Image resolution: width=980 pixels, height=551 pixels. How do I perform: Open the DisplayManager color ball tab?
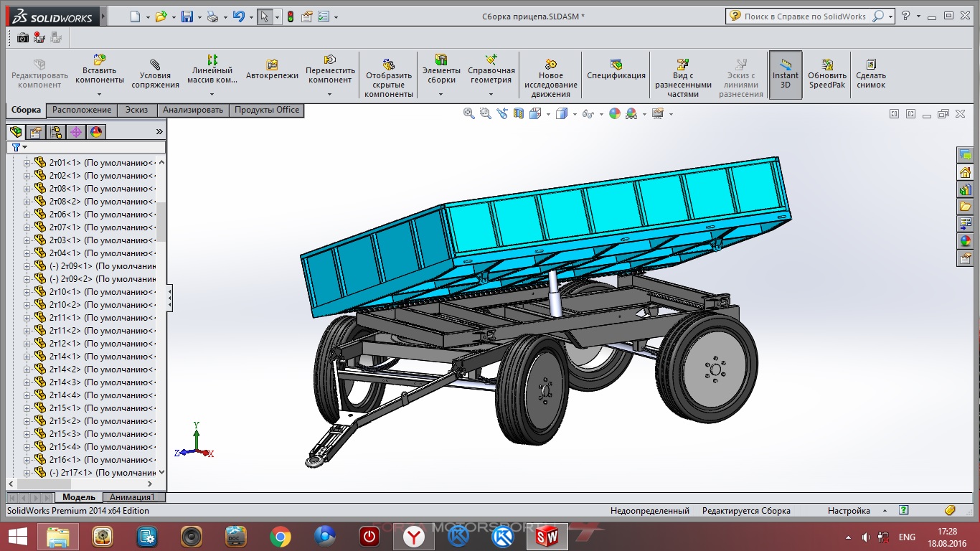[x=96, y=132]
